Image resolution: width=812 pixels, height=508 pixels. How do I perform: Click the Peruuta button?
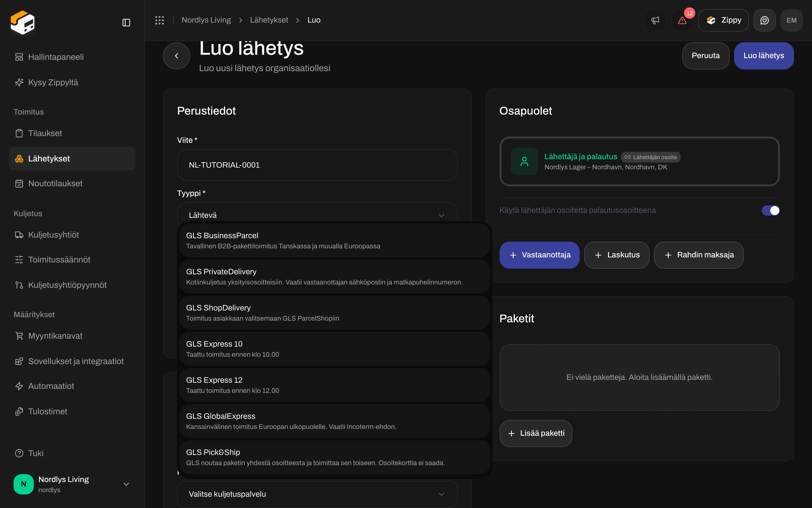tap(706, 56)
